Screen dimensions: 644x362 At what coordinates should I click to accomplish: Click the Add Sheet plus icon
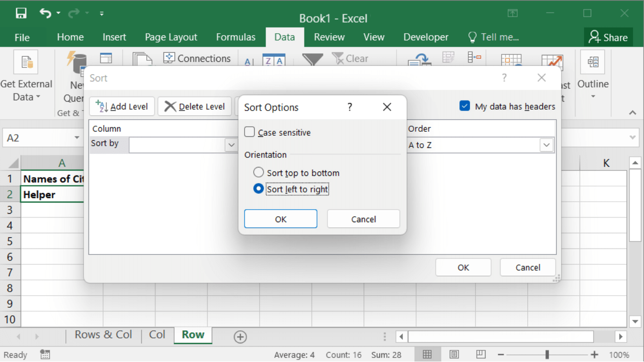(x=240, y=337)
